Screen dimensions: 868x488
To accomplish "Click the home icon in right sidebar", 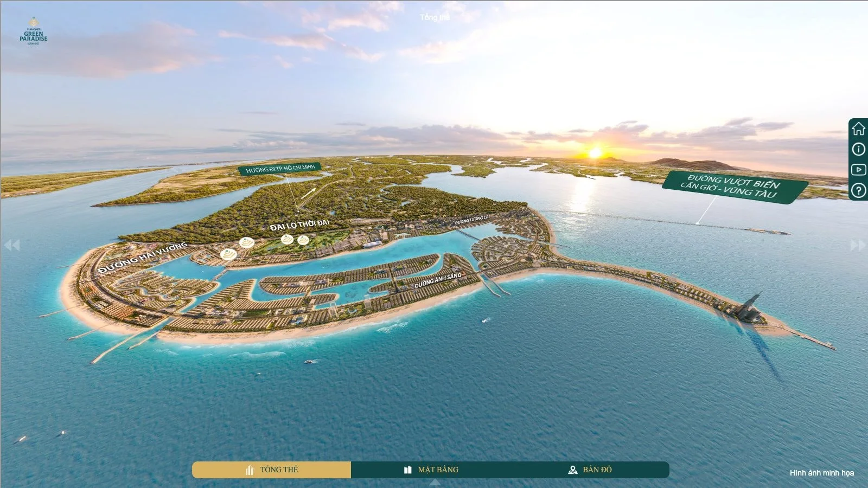I will (858, 129).
